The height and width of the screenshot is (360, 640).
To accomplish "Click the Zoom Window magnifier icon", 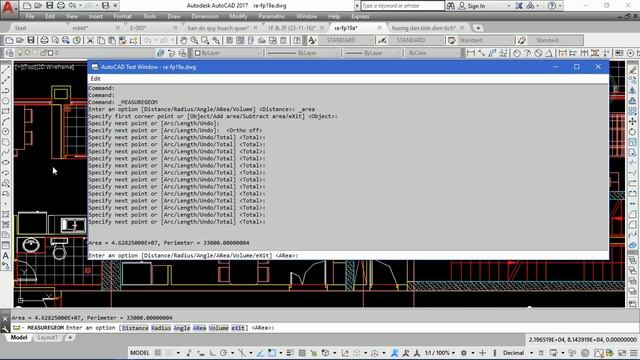I will tap(205, 40).
